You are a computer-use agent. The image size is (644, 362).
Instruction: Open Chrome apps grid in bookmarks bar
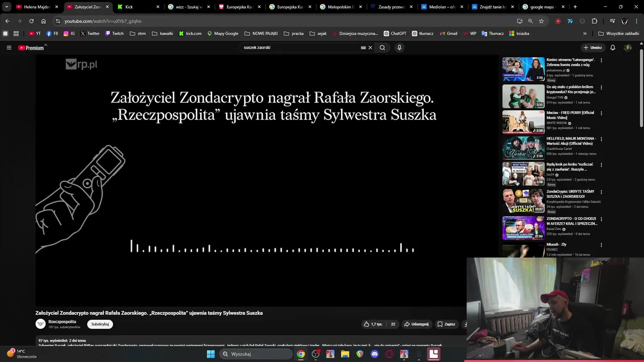coord(16,34)
